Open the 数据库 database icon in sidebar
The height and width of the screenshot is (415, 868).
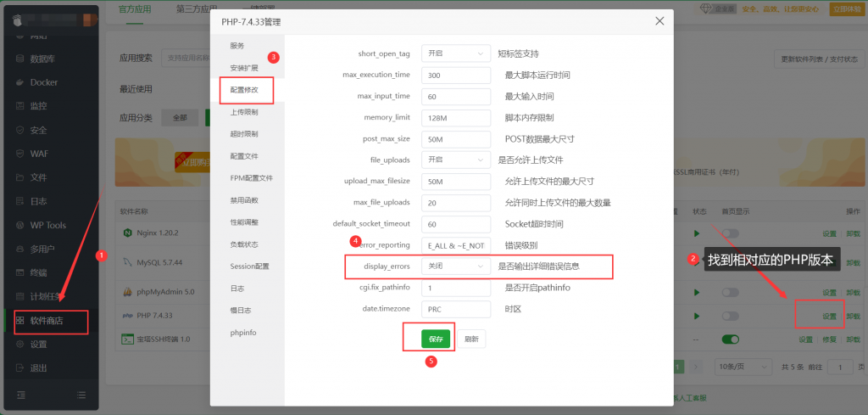(20, 59)
